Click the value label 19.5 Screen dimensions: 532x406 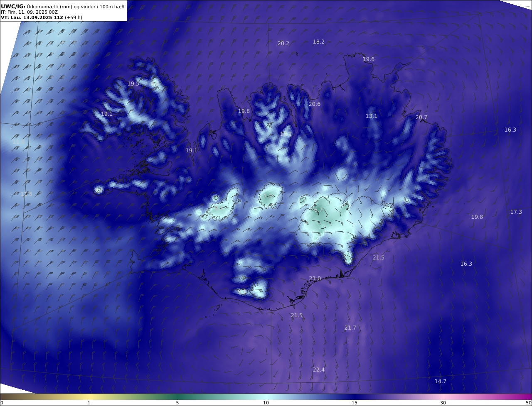[133, 84]
